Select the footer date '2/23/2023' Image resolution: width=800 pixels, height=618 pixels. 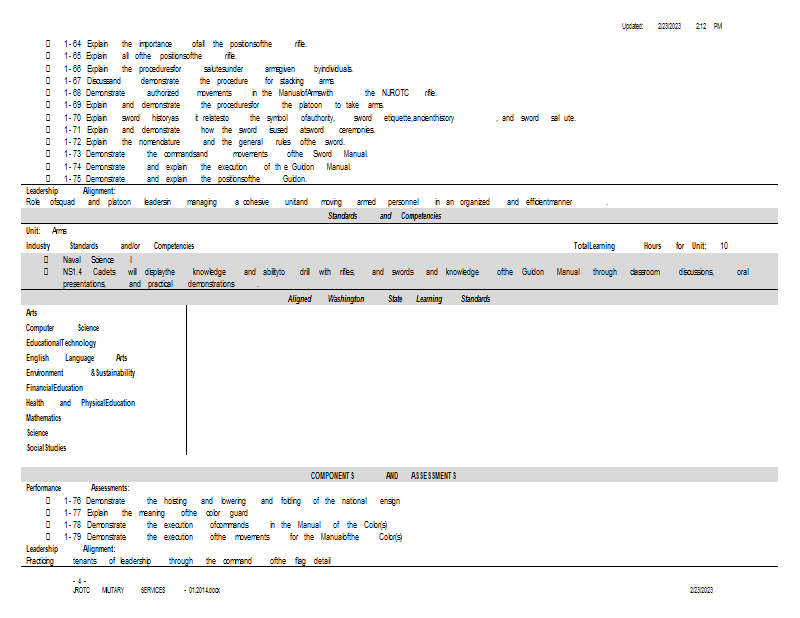click(x=702, y=590)
